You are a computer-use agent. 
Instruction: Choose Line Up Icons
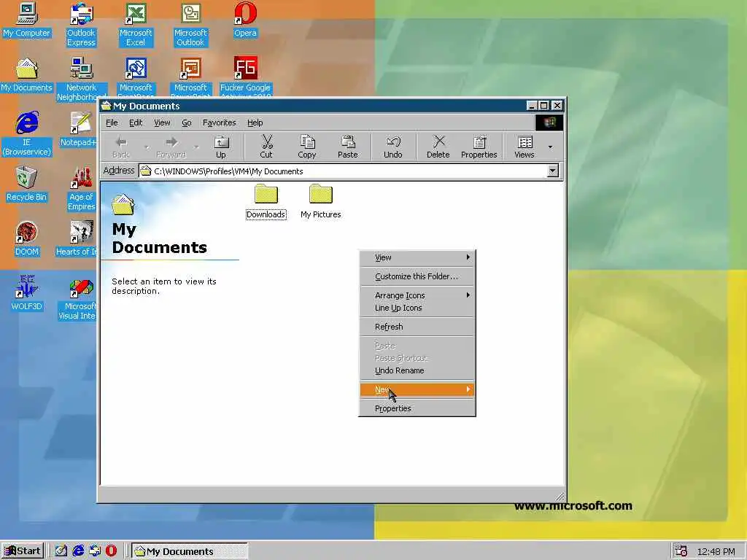click(417, 308)
